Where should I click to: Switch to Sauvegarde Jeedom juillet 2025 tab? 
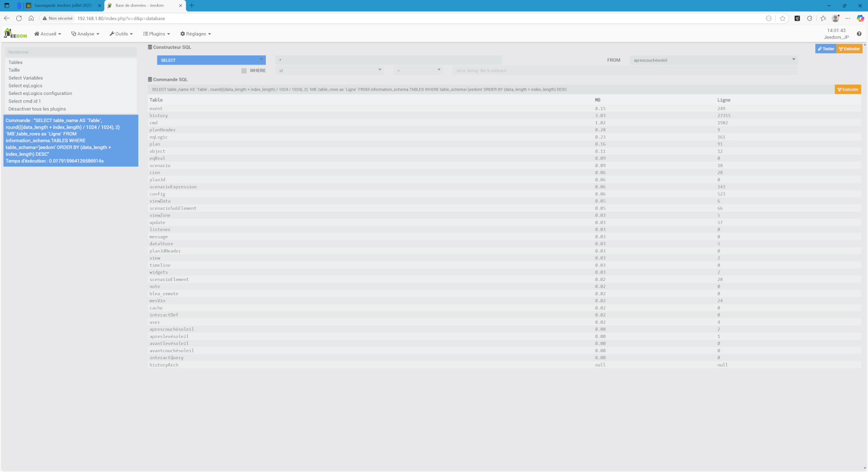click(63, 5)
